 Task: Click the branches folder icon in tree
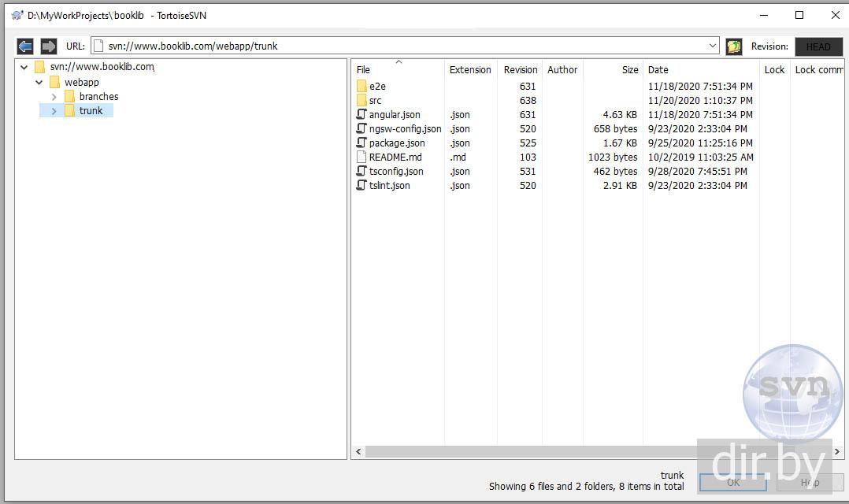[x=69, y=96]
